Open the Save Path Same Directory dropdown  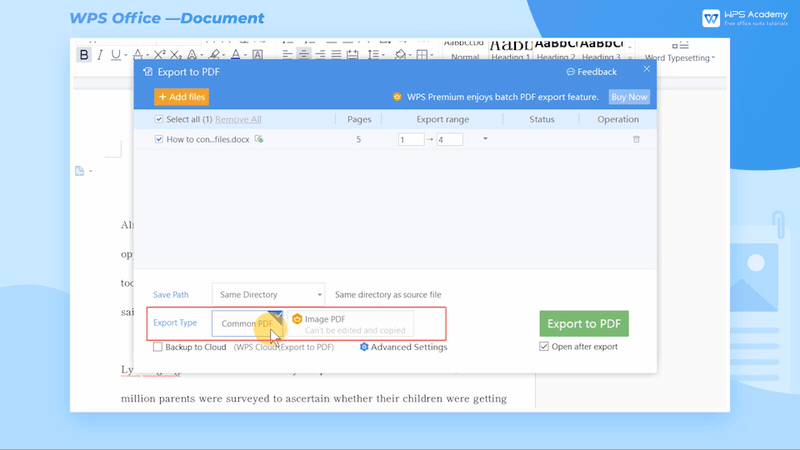click(x=268, y=295)
